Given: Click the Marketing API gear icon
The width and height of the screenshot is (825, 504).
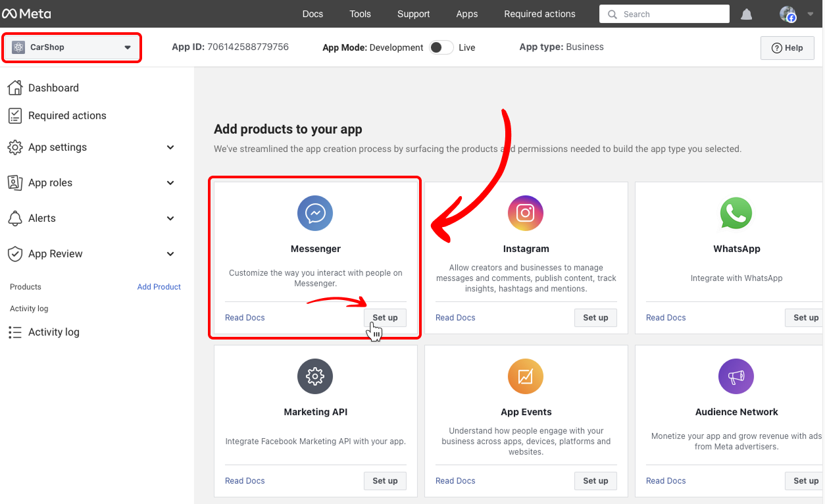Looking at the screenshot, I should [x=315, y=376].
